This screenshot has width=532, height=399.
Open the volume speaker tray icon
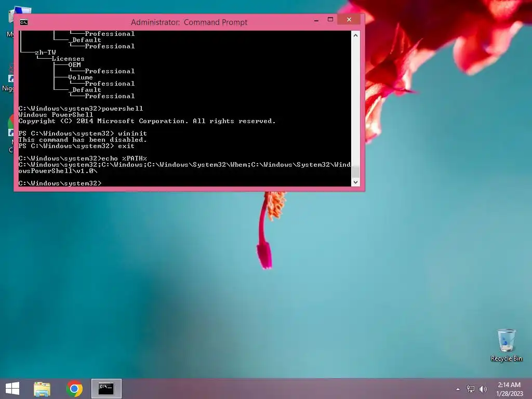[483, 389]
